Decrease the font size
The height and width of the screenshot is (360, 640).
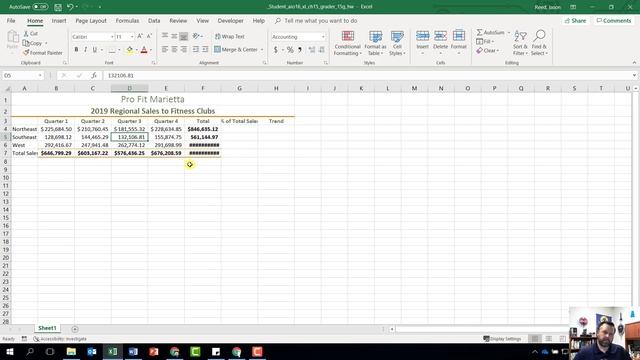[x=149, y=36]
